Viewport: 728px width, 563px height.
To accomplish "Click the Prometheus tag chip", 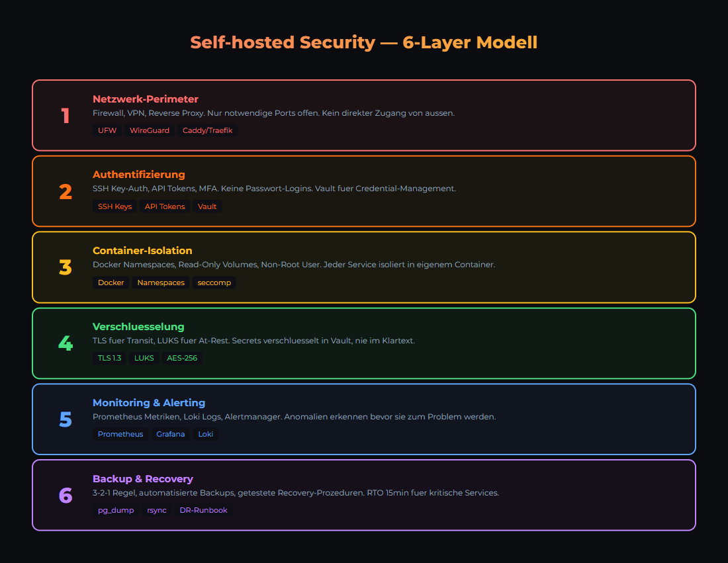I will pyautogui.click(x=120, y=434).
